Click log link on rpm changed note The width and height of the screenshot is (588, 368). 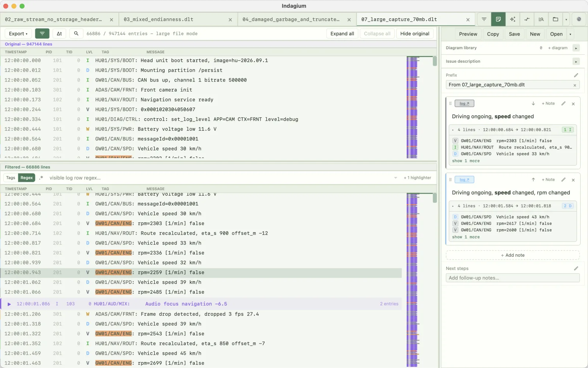[x=464, y=180]
